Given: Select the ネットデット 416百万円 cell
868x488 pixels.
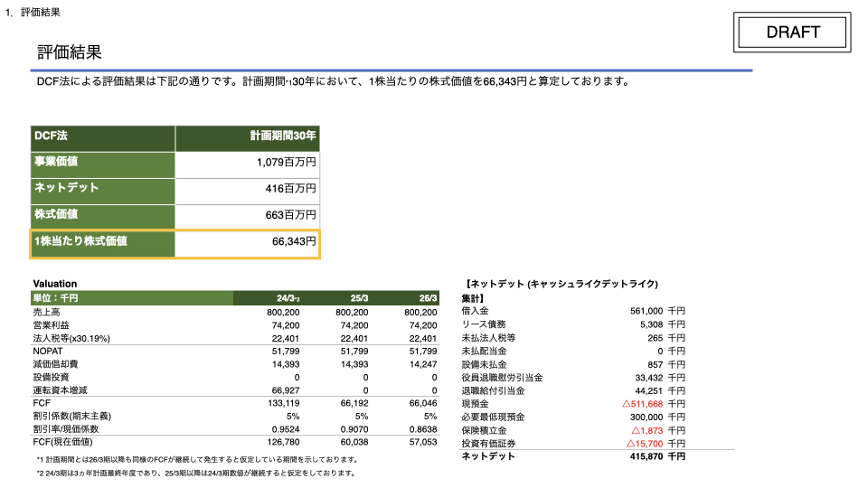Looking at the screenshot, I should click(x=248, y=192).
